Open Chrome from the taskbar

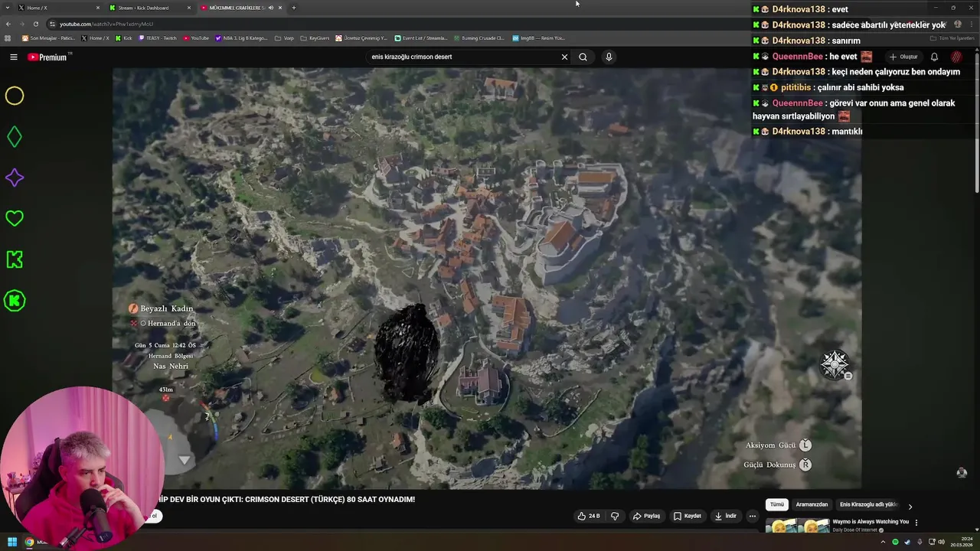coord(29,542)
